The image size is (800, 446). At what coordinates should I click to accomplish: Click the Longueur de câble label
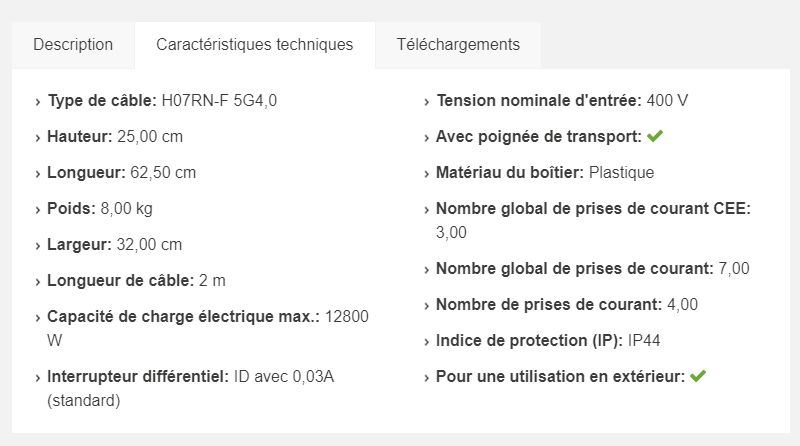coord(121,280)
